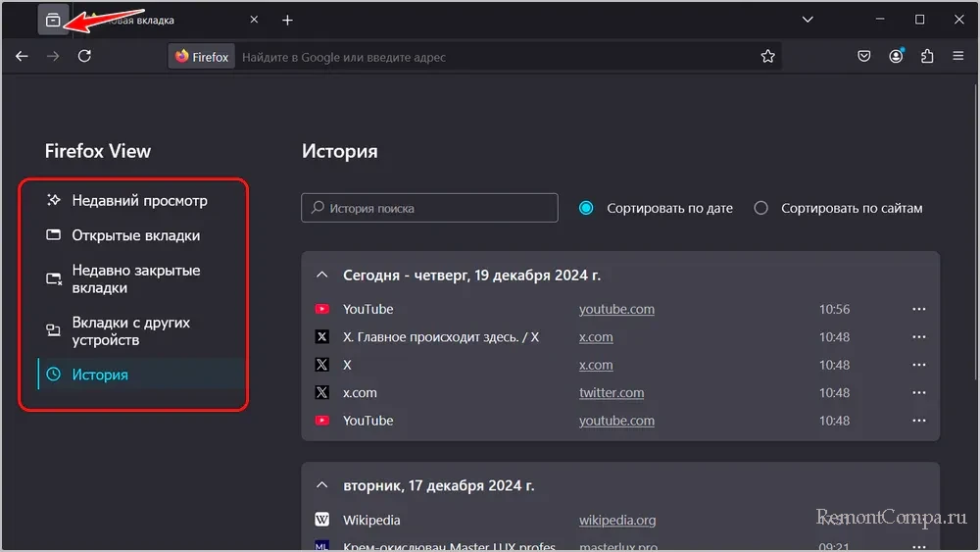This screenshot has height=552, width=980.
Task: Open more options for YouTube 10:48 entry
Action: (x=919, y=421)
